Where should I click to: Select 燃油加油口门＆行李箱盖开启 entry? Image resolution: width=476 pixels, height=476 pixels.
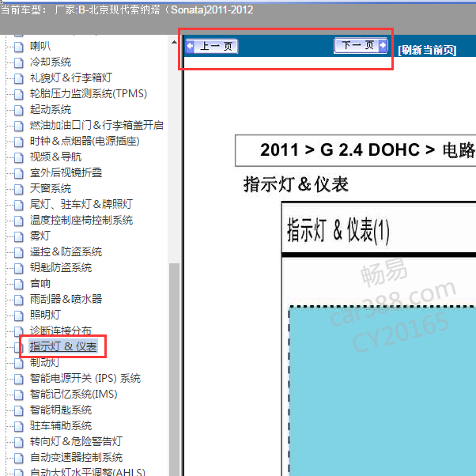pos(96,125)
